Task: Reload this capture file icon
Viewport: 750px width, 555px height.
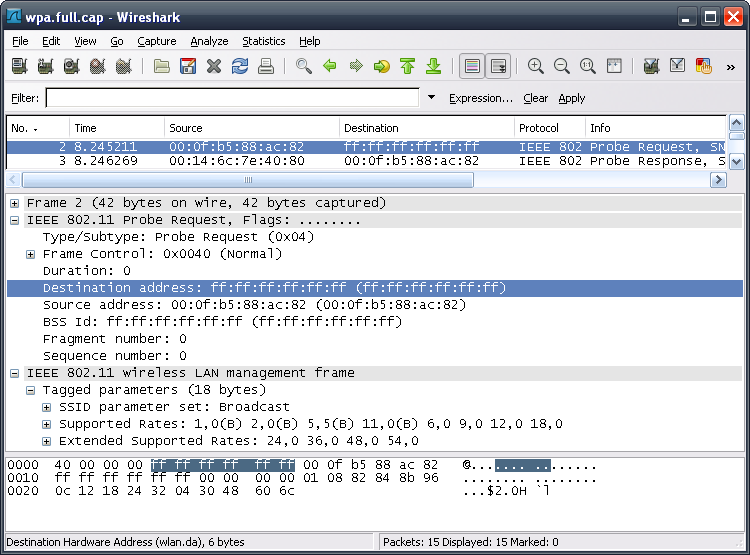Action: coord(240,66)
